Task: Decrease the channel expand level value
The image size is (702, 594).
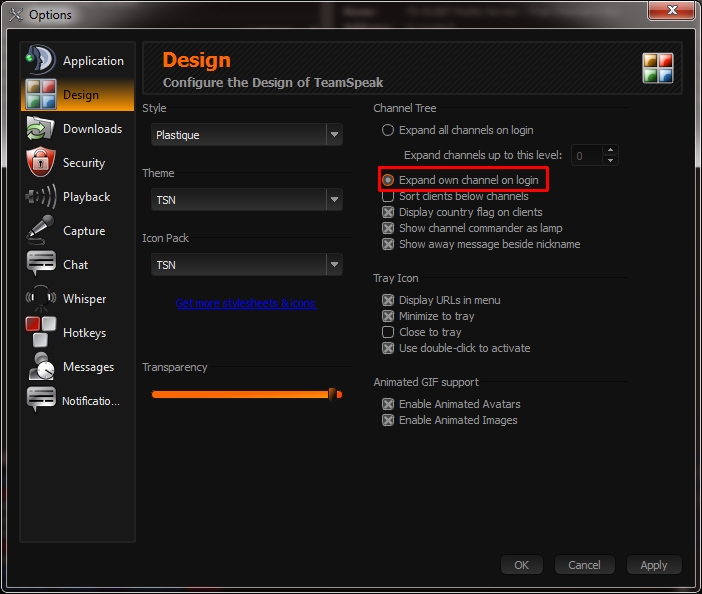Action: [x=610, y=160]
